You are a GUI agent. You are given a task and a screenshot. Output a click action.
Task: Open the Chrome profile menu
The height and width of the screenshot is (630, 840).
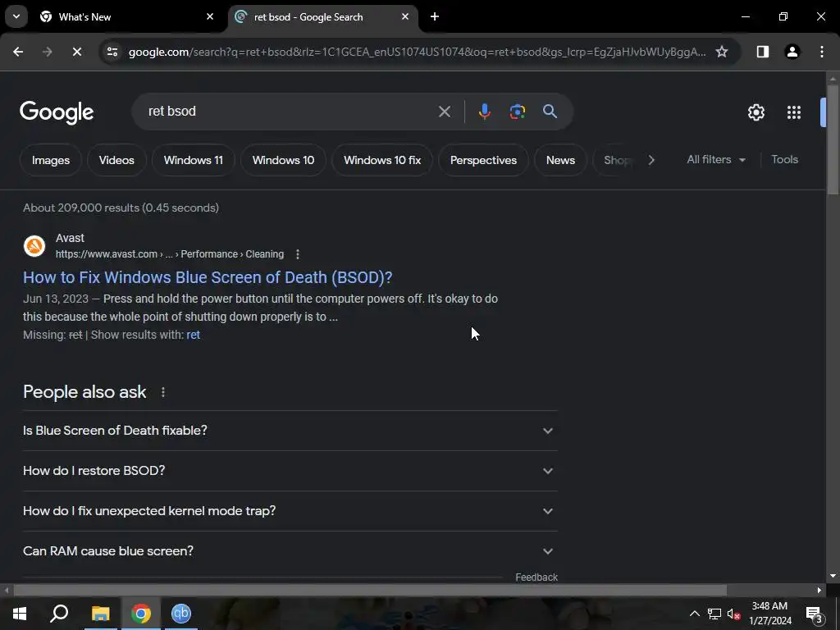coord(792,52)
